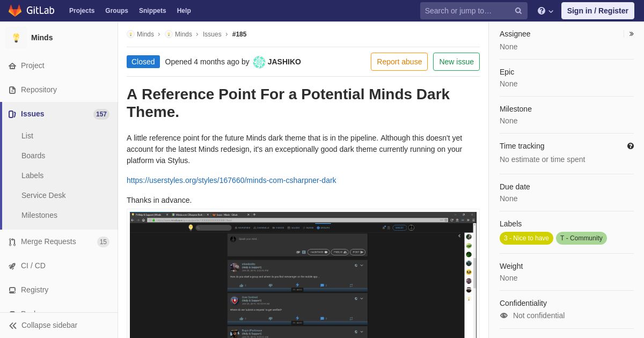The image size is (644, 338).
Task: Open the JASHIKO author profile link
Action: click(284, 62)
